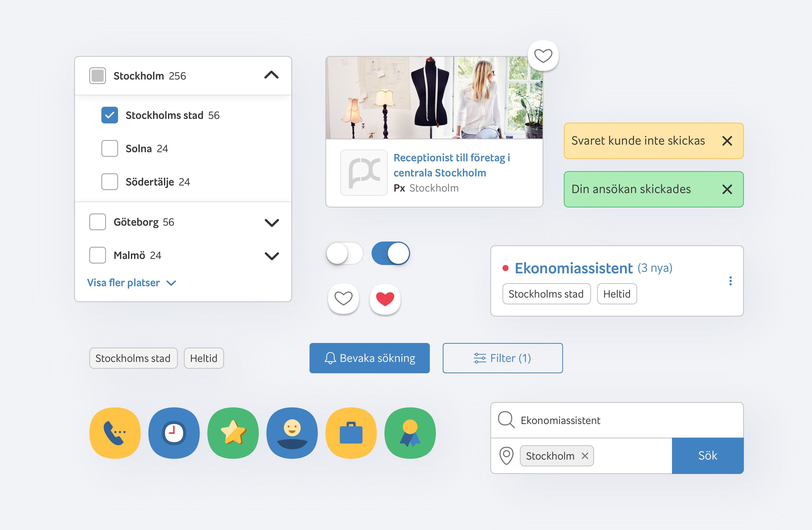Open the Ekonomiassistent saved search title
812x530 pixels.
coord(574,268)
